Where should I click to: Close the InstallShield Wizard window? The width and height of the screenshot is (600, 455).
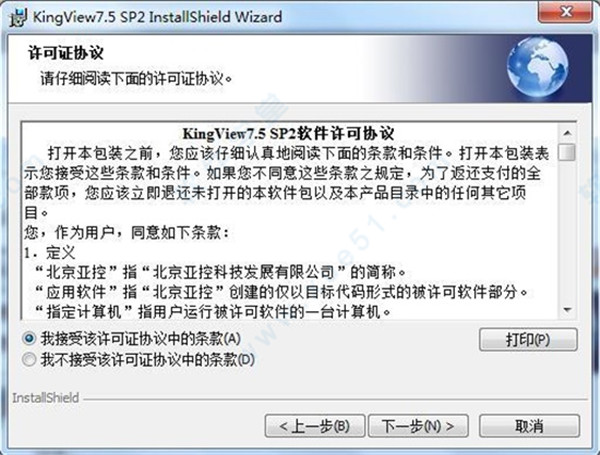[x=564, y=13]
